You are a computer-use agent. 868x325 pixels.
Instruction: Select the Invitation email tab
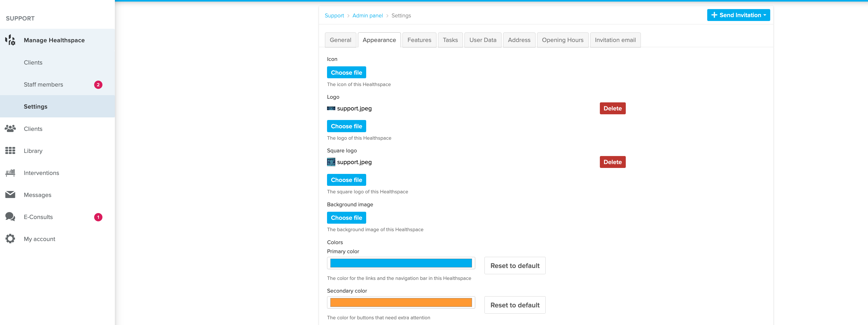(615, 40)
